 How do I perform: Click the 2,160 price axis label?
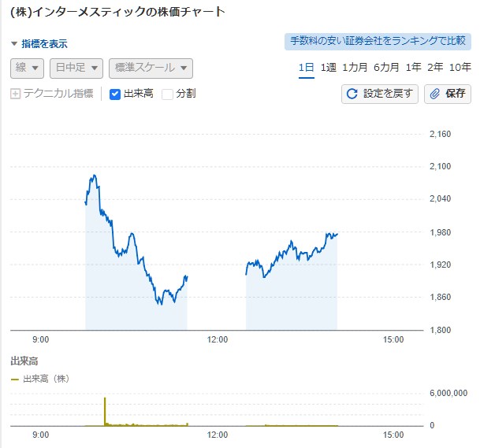[440, 134]
